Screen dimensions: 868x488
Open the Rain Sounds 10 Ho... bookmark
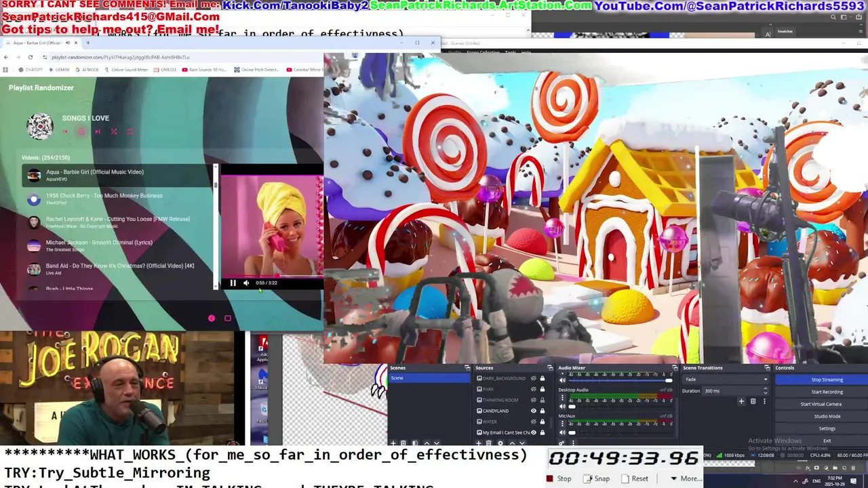tap(203, 69)
